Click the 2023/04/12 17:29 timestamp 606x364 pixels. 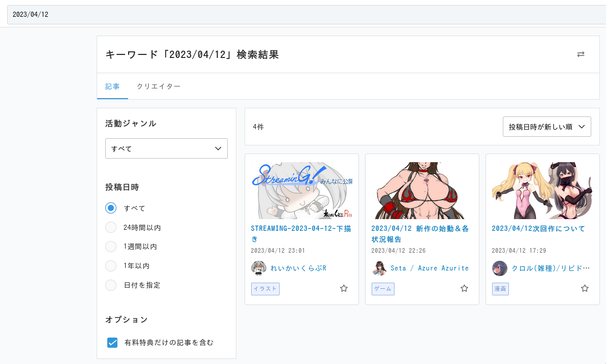click(x=519, y=251)
